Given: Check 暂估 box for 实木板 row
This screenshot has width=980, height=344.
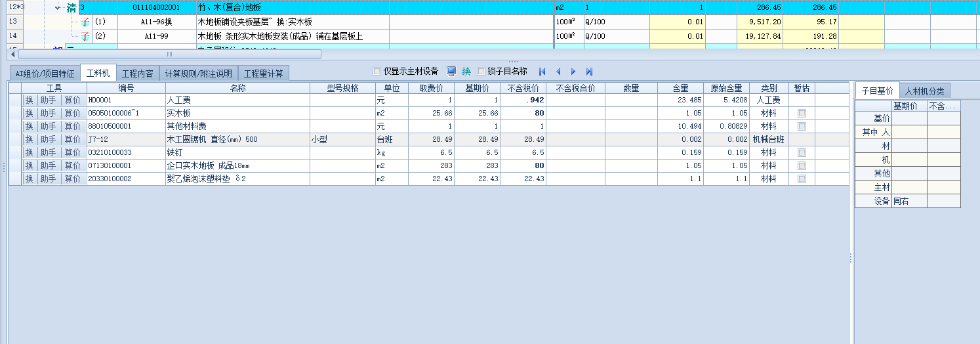Looking at the screenshot, I should [x=802, y=114].
